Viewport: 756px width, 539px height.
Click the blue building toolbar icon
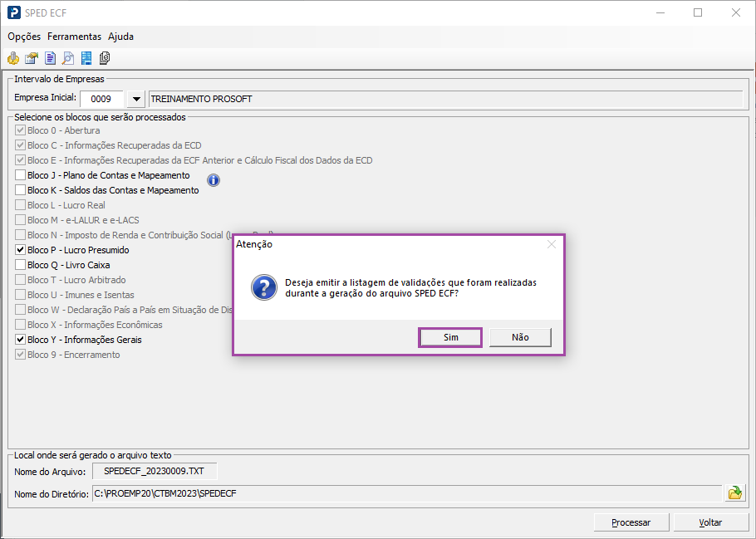(x=86, y=58)
